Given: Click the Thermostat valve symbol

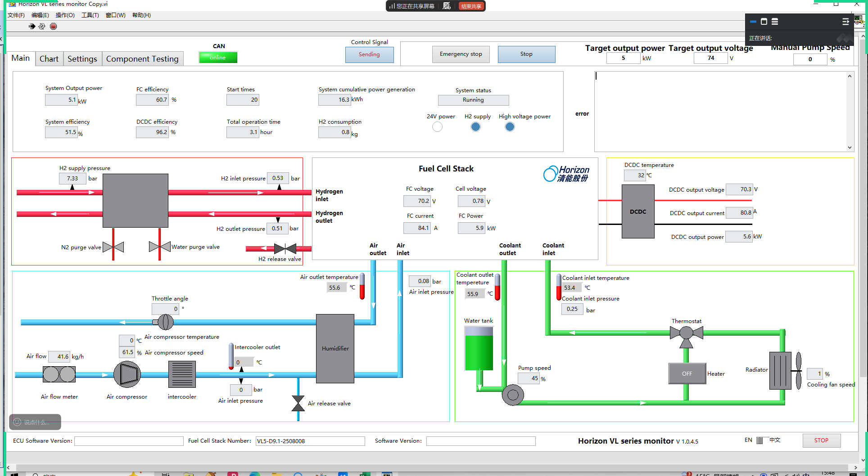Looking at the screenshot, I should coord(686,333).
